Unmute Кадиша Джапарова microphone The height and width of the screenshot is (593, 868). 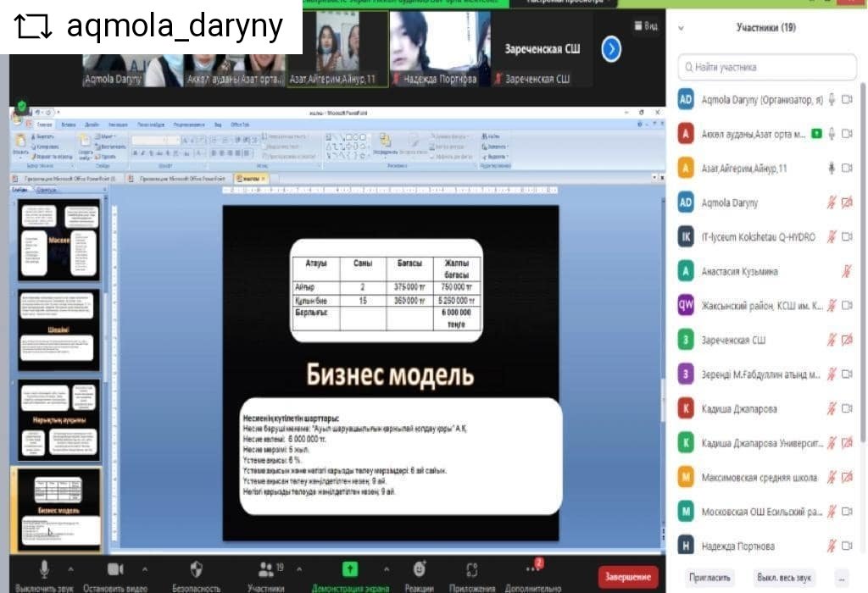(832, 408)
